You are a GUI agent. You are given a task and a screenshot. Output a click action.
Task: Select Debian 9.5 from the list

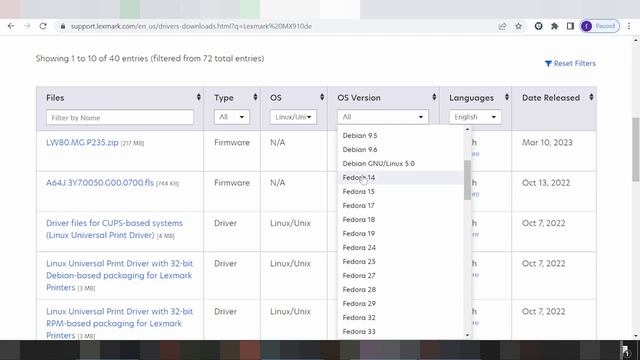pyautogui.click(x=401, y=136)
